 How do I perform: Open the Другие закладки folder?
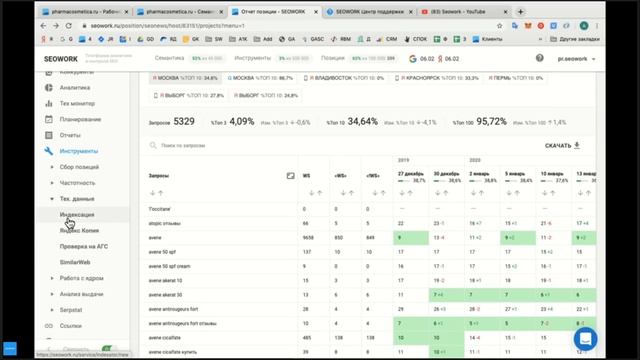click(575, 39)
